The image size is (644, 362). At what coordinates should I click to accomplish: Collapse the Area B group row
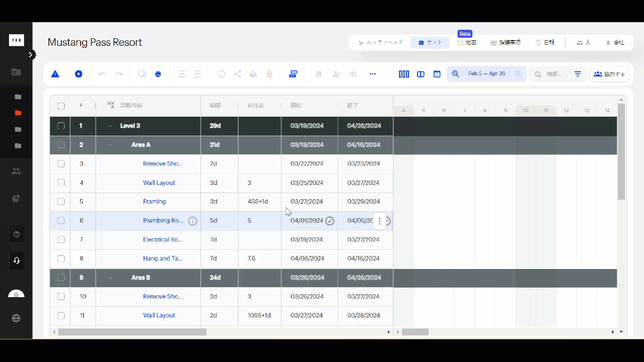pyautogui.click(x=110, y=278)
